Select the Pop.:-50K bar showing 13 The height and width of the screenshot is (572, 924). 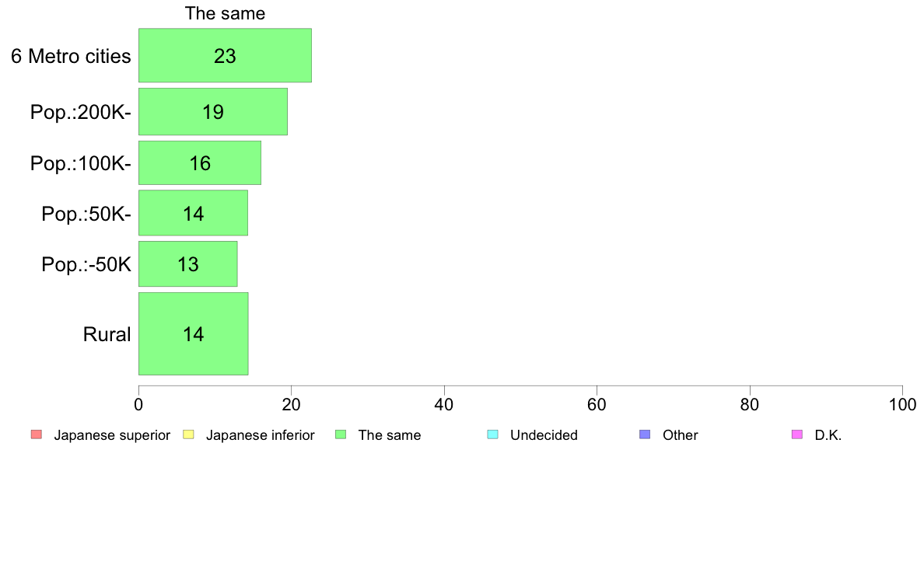(x=188, y=264)
